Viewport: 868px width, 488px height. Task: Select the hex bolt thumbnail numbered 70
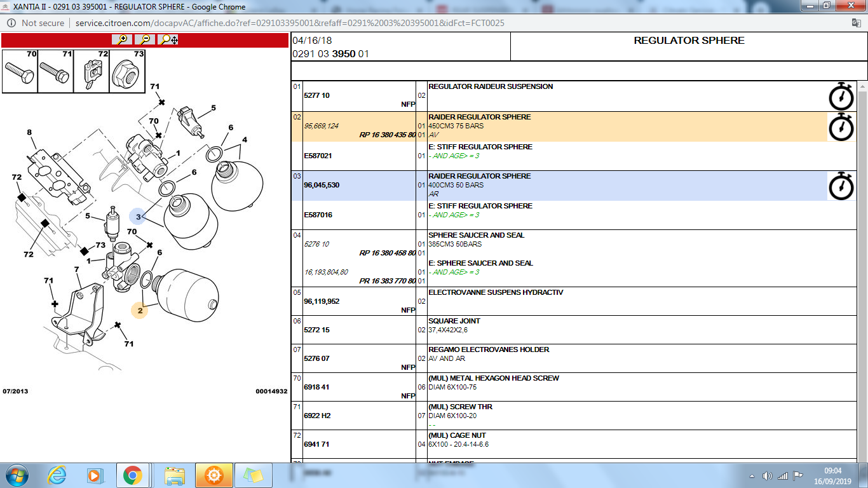[x=20, y=71]
